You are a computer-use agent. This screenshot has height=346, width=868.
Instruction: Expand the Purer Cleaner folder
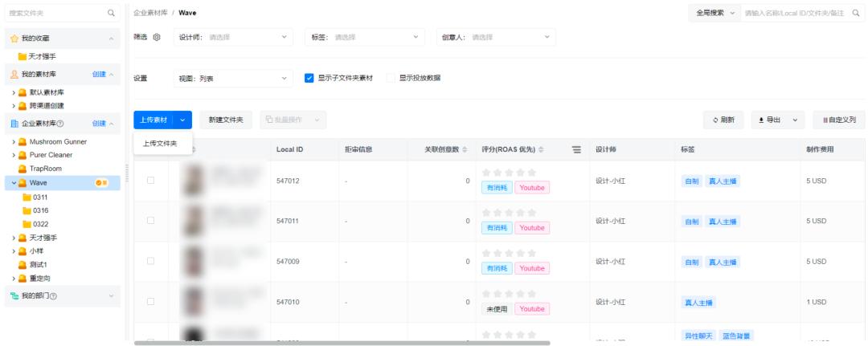(x=14, y=155)
